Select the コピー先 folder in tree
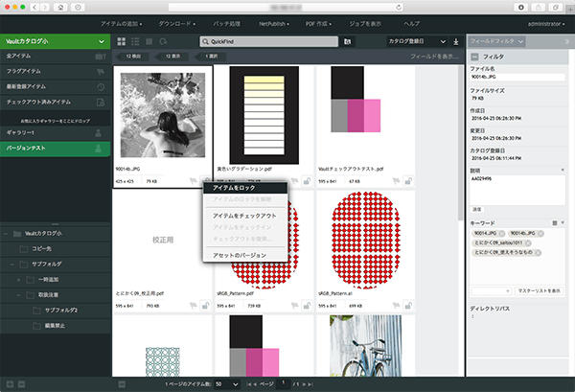 [x=55, y=249]
